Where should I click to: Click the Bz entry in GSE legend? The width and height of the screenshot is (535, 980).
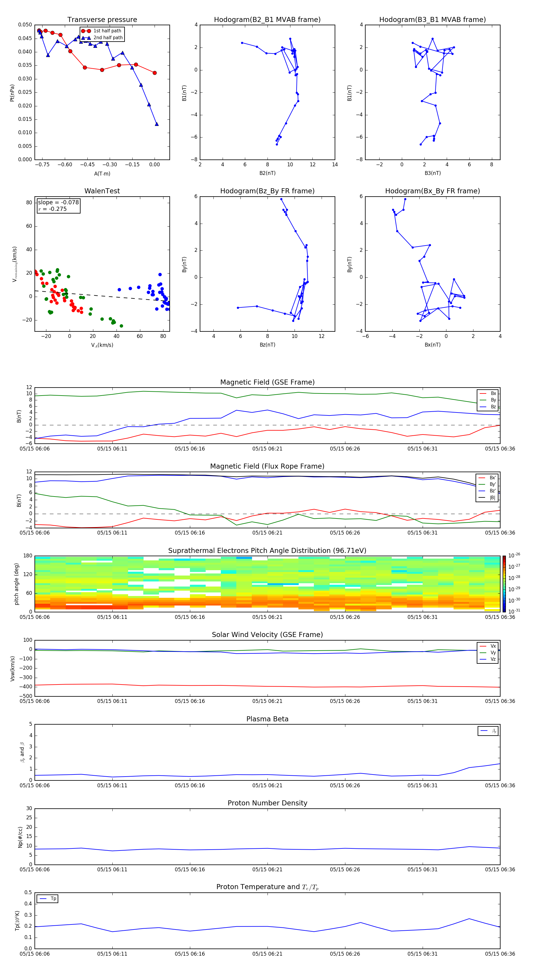[488, 407]
